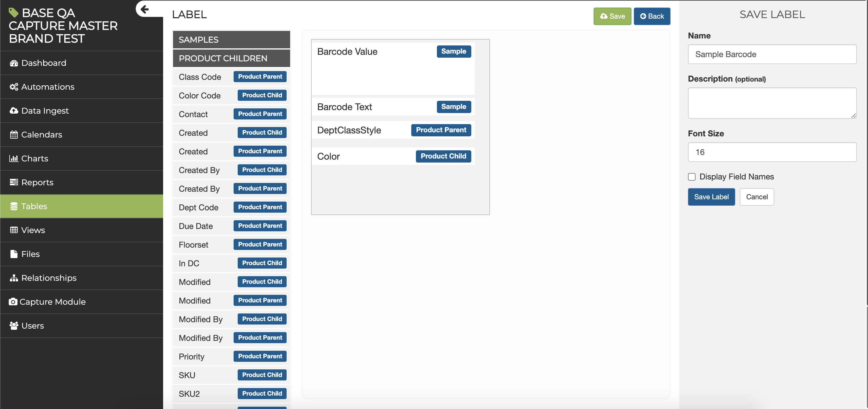Focus the Description text area
Viewport: 868px width, 409px height.
point(772,103)
